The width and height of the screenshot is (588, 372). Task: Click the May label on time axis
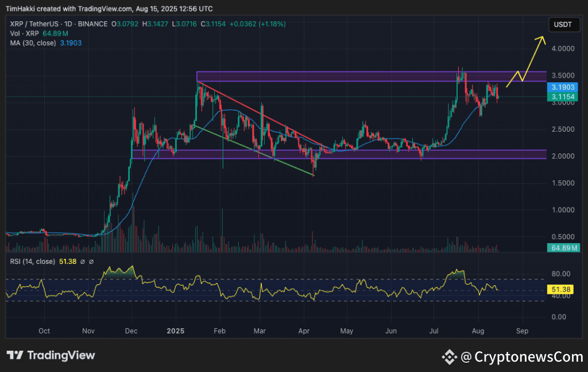346,331
